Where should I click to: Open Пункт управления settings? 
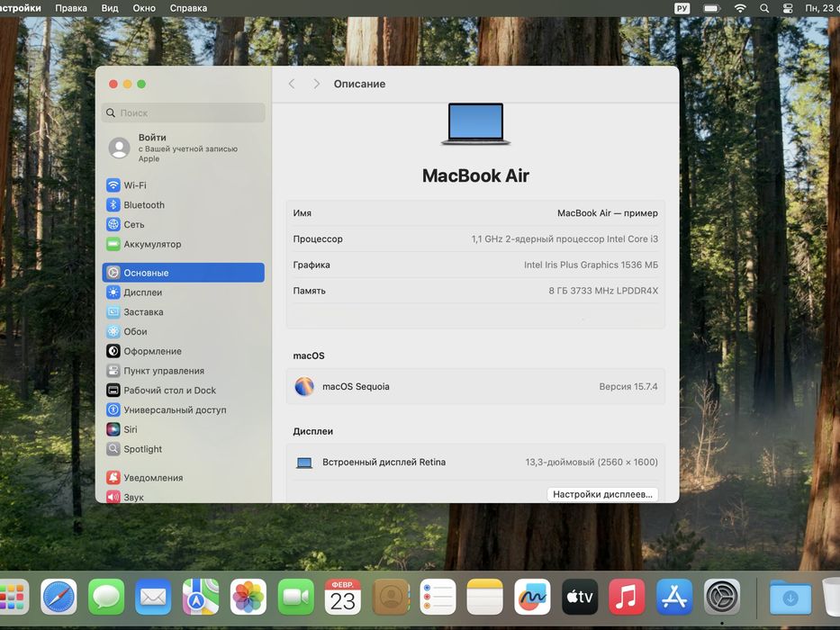pyautogui.click(x=183, y=371)
